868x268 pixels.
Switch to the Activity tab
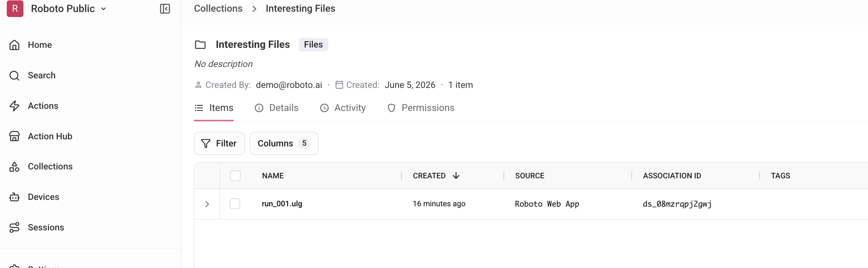(343, 108)
